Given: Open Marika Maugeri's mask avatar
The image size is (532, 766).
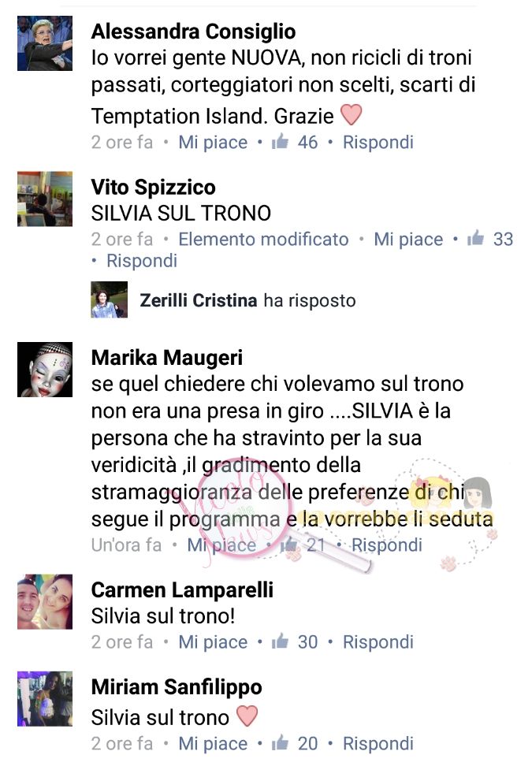Looking at the screenshot, I should tap(45, 370).
